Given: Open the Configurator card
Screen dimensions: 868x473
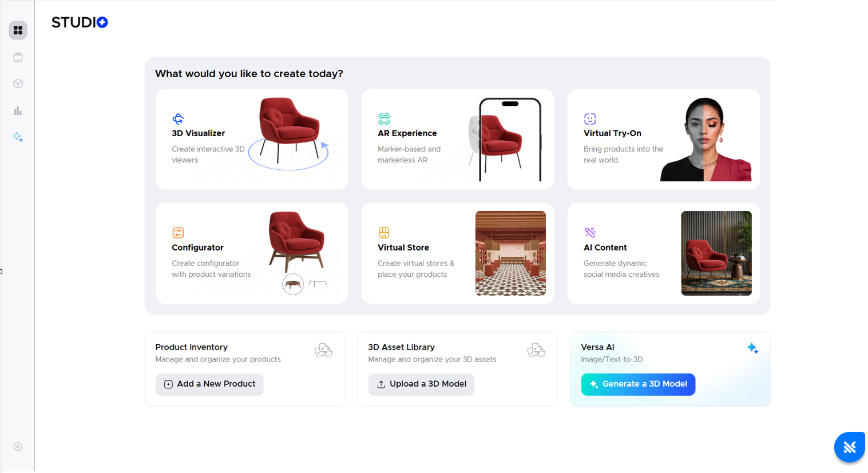Looking at the screenshot, I should 252,253.
